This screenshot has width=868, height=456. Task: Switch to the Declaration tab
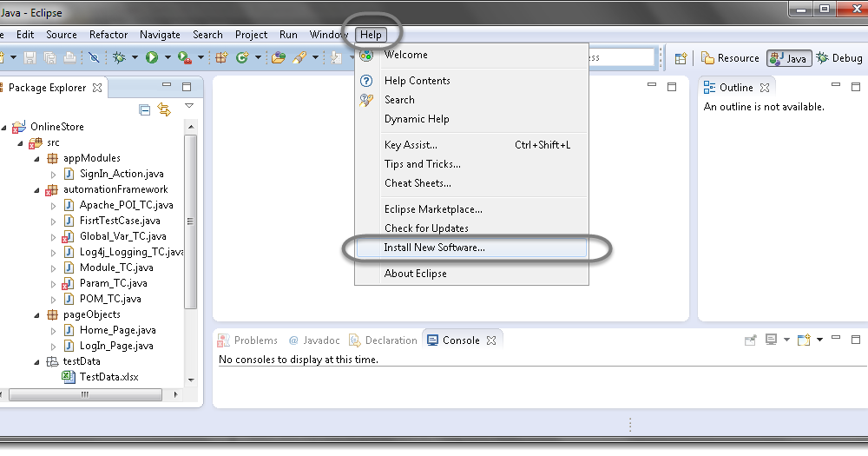pos(383,340)
